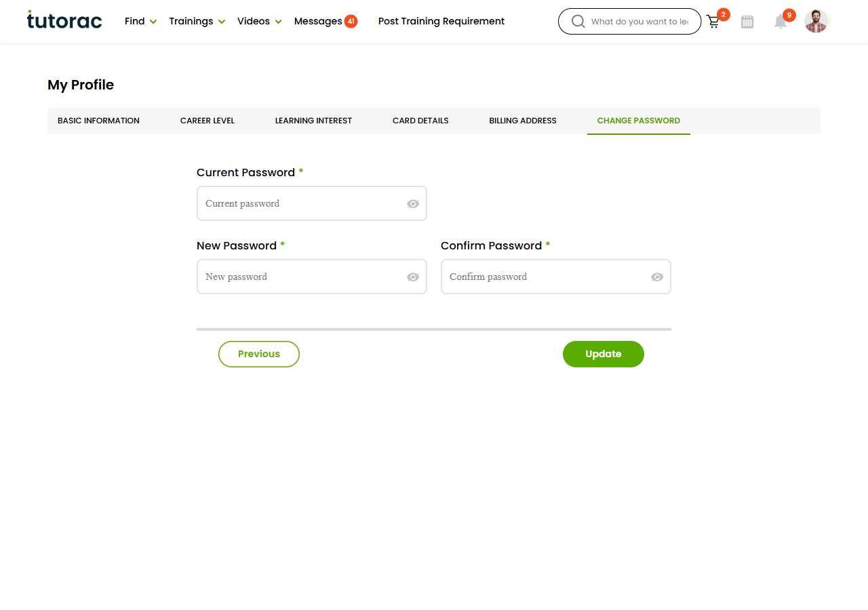Switch to the Billing Address tab
The image size is (868, 610).
pos(523,121)
